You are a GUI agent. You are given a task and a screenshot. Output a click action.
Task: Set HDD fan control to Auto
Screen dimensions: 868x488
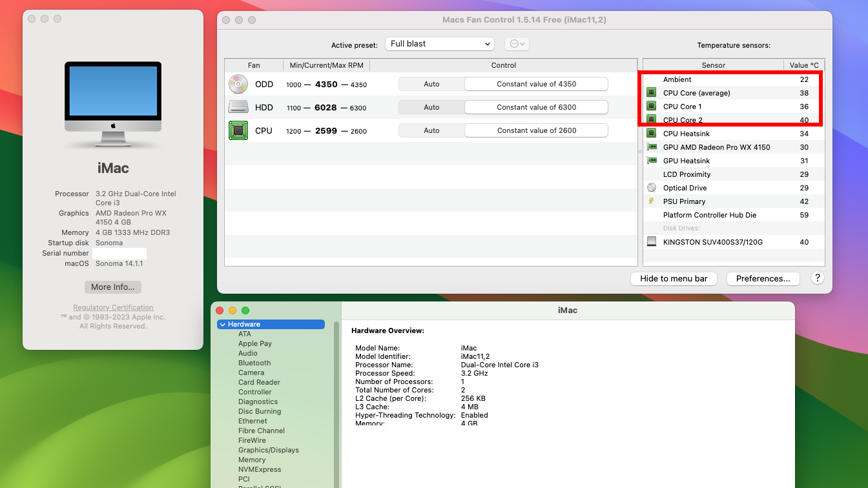click(x=431, y=107)
